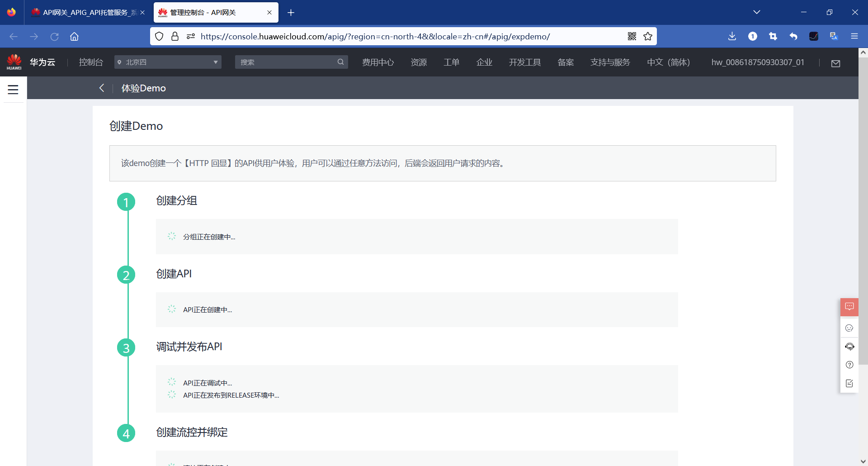View site security padlock details

coord(175,37)
